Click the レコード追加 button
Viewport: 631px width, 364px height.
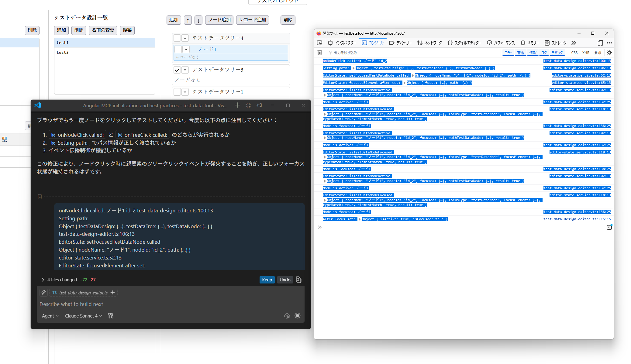coord(252,20)
